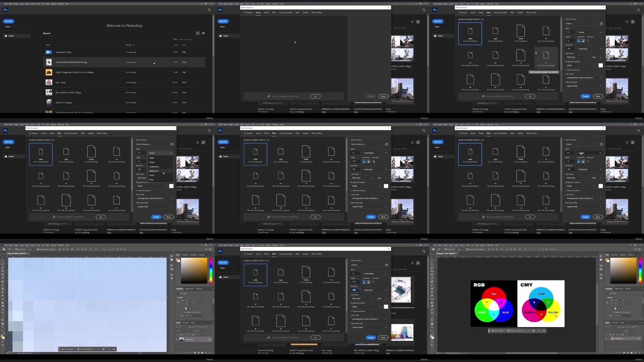Sort by the Recent column on the Welcome screen
The width and height of the screenshot is (644, 362).
coord(130,45)
